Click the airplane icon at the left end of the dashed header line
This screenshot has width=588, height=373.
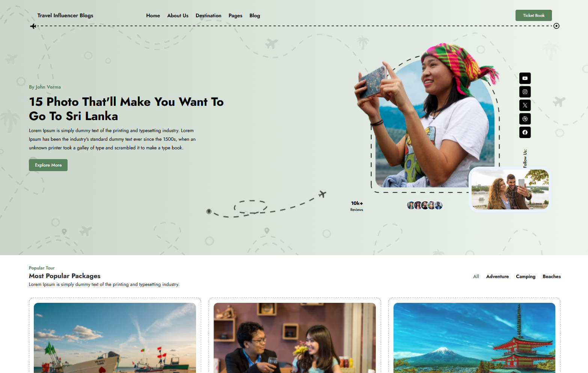pyautogui.click(x=33, y=26)
